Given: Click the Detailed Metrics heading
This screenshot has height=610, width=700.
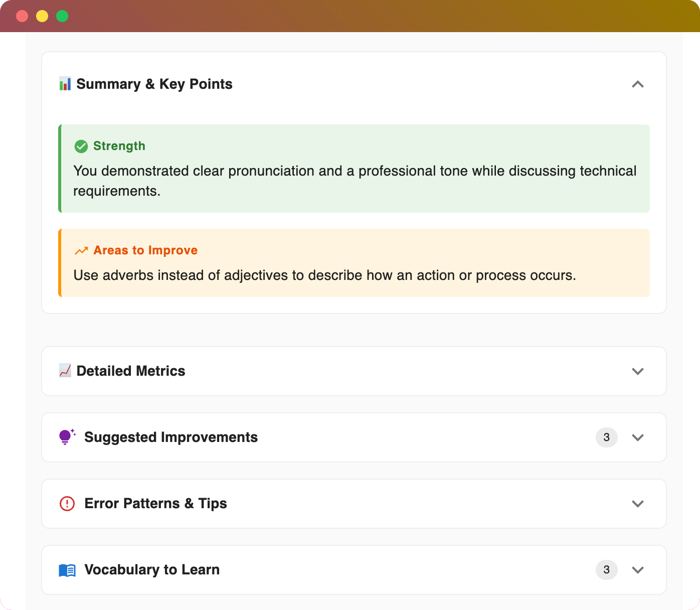Looking at the screenshot, I should [131, 371].
